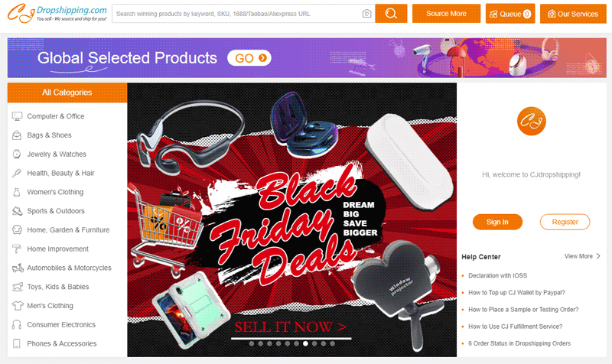Open the CJ Dropshipping logo homepage

57,13
